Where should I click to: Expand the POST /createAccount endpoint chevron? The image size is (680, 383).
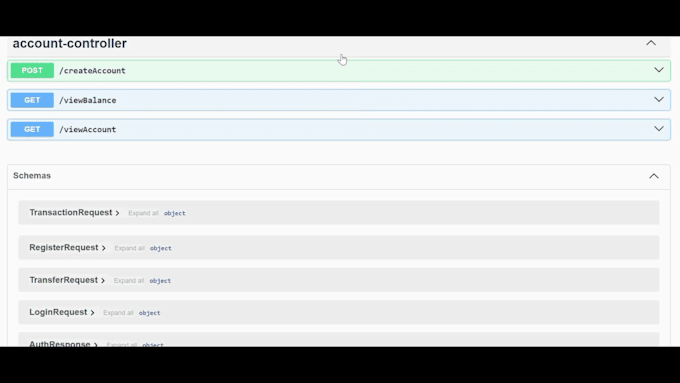(x=659, y=70)
